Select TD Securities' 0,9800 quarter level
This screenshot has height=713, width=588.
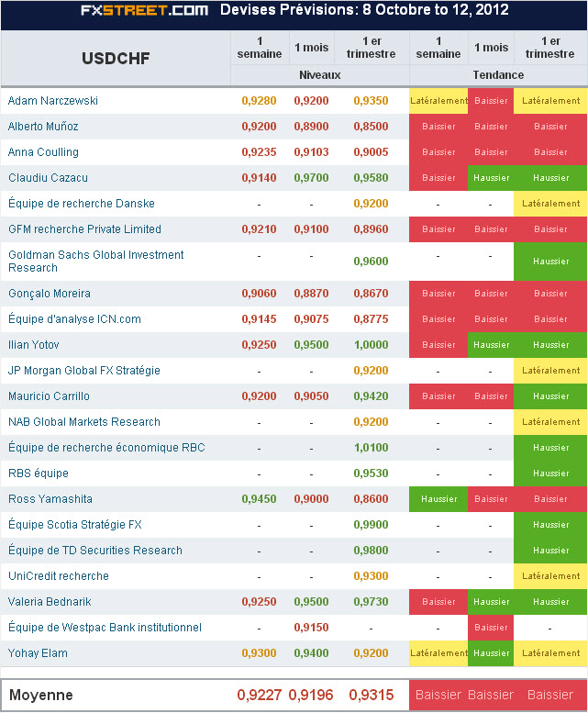371,551
